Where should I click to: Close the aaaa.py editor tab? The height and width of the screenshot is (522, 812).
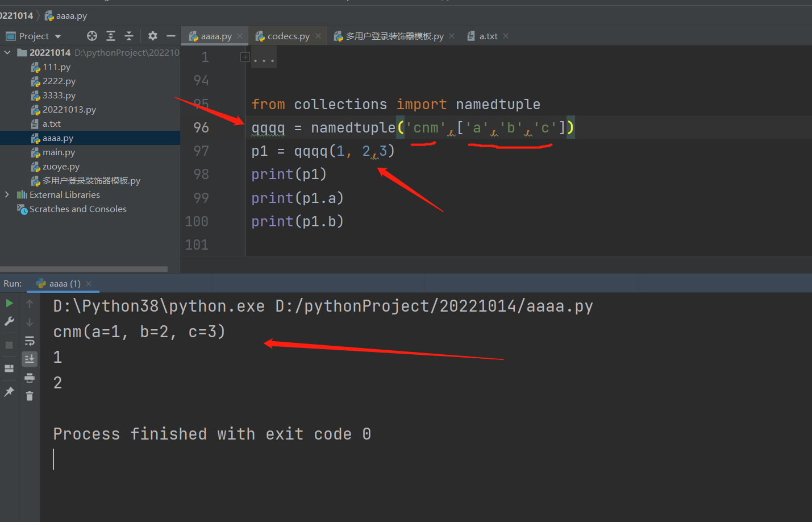240,36
